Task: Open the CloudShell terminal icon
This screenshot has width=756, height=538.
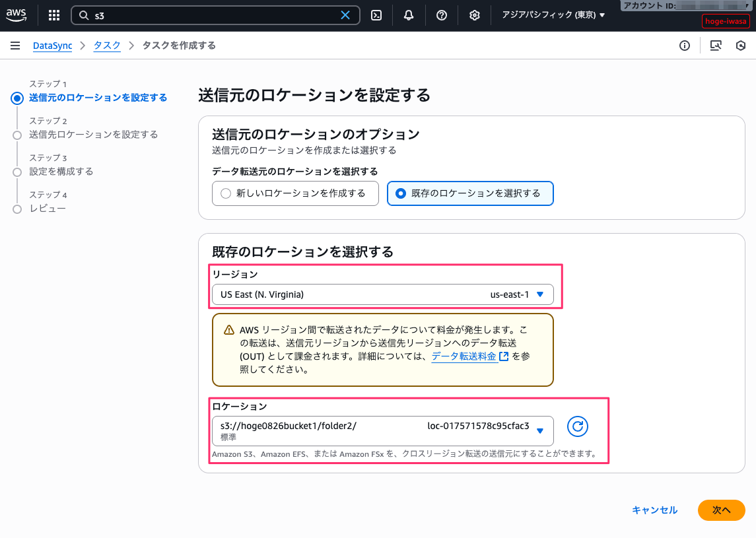Action: (x=376, y=15)
